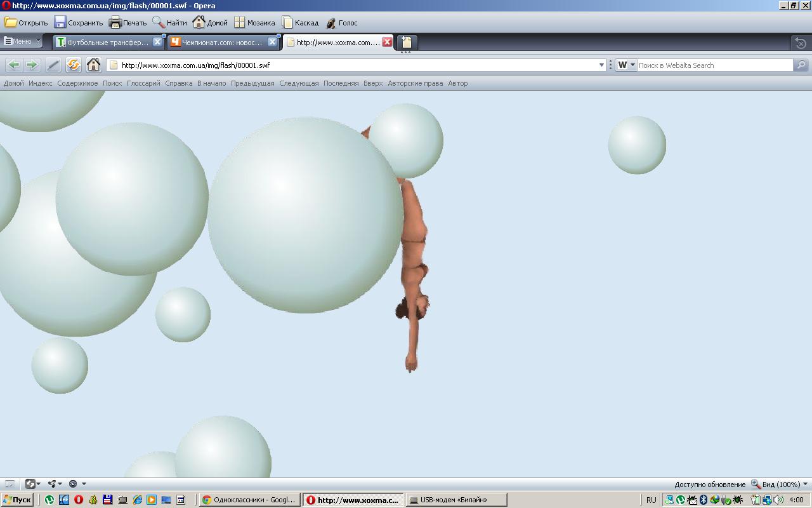Click the Открыть (Open) folder icon

coord(11,23)
